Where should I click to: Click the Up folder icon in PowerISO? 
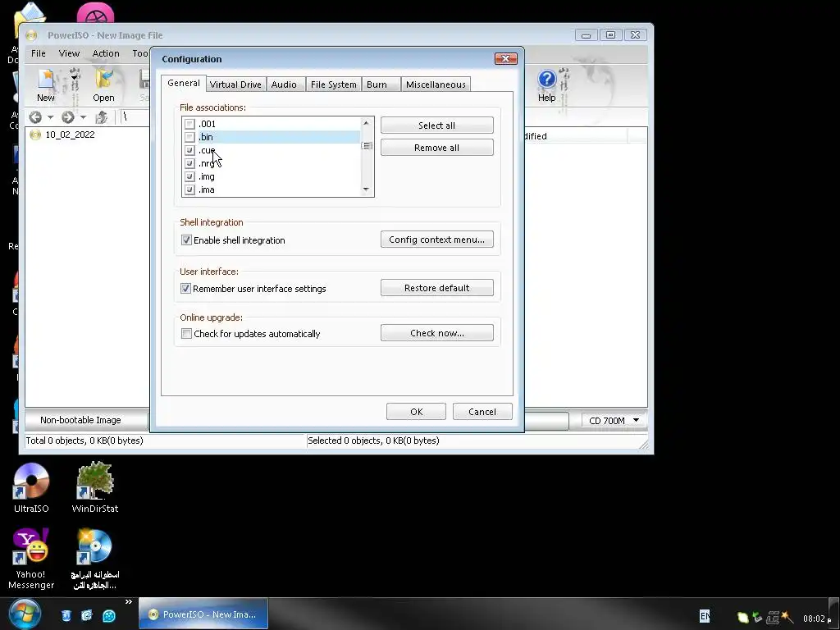pos(101,116)
